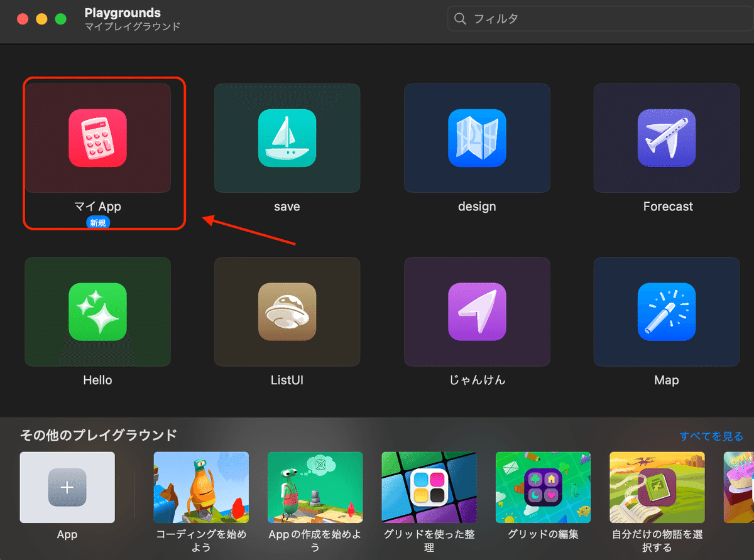Click the グリッドの編集 caption
This screenshot has width=754, height=560.
click(543, 535)
